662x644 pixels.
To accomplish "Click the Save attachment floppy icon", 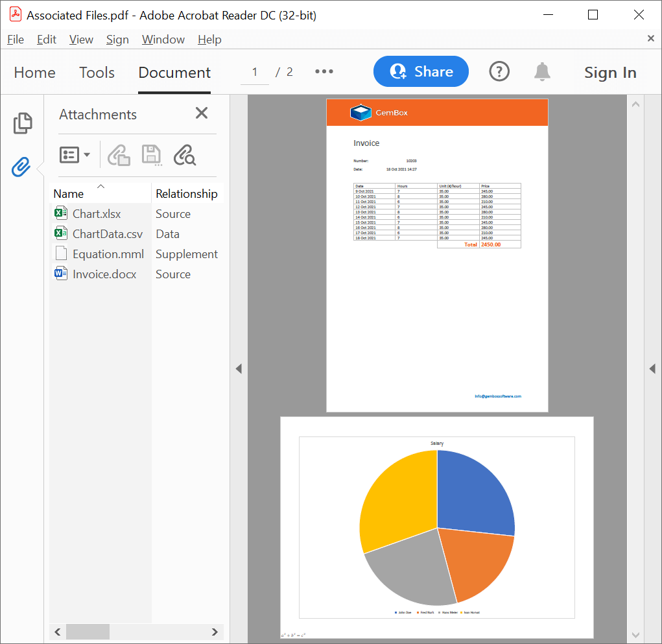I will tap(151, 155).
